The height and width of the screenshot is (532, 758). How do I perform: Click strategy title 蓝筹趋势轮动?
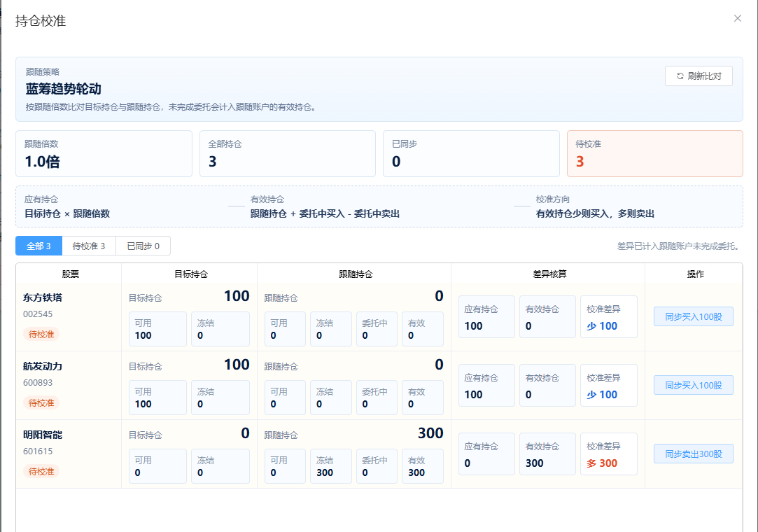tap(63, 89)
